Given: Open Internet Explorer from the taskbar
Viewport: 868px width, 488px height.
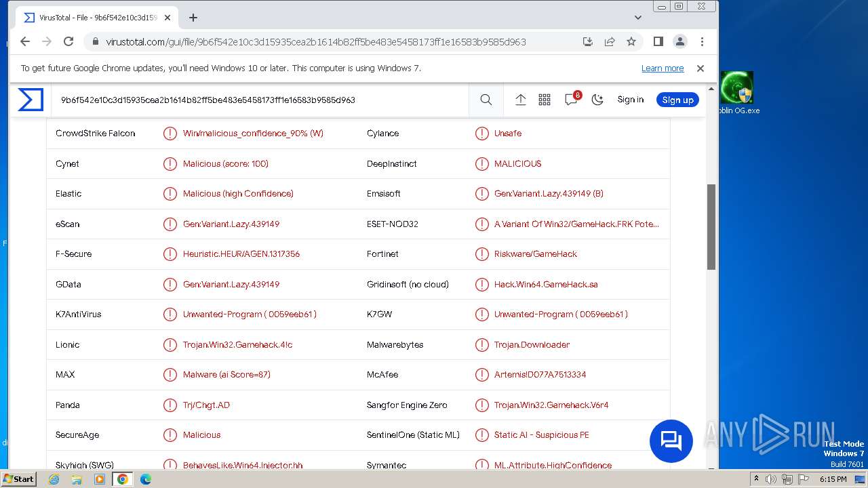Looking at the screenshot, I should pos(54,479).
